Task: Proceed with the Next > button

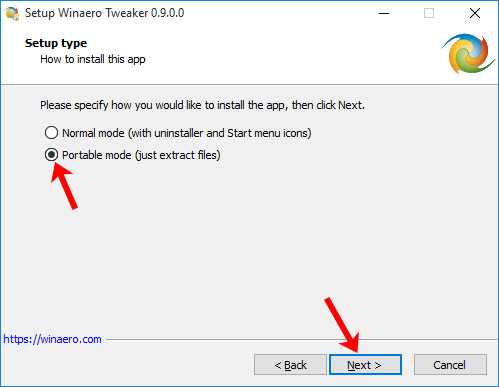Action: click(365, 365)
